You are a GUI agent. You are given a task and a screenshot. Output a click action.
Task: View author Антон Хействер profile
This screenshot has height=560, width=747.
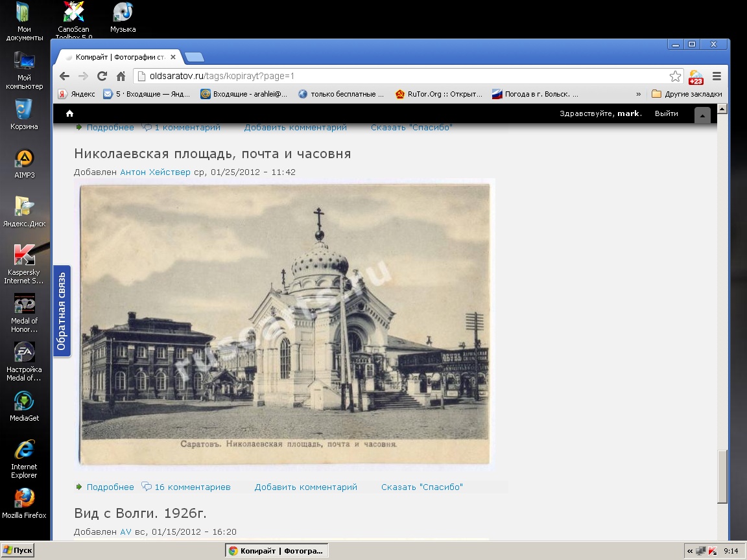pos(156,172)
